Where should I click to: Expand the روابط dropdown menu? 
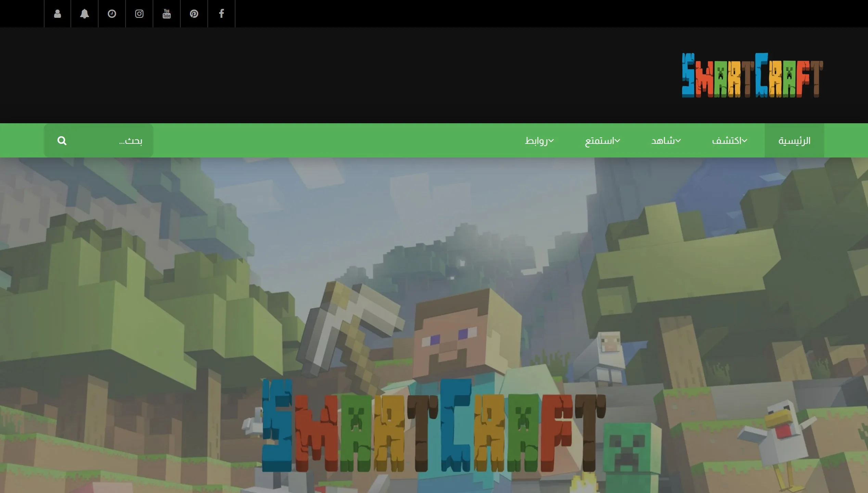[x=539, y=141]
